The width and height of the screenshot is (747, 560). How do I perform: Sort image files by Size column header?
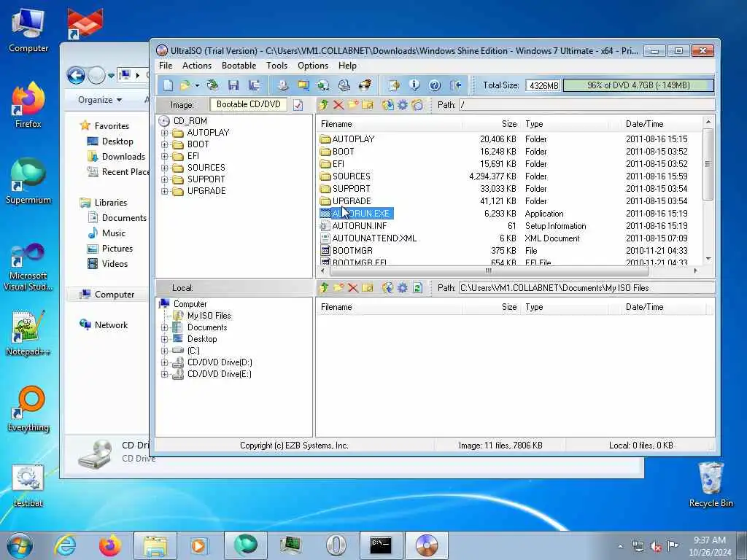point(492,124)
